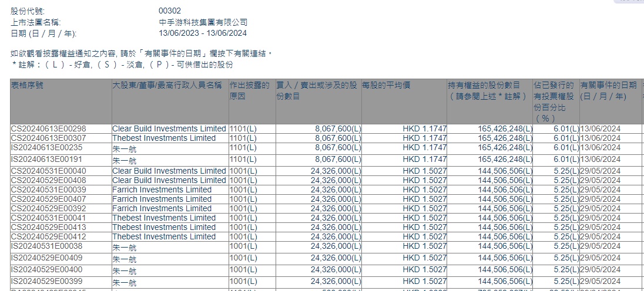Open the date link for row CS20240613E00298

click(x=600, y=128)
